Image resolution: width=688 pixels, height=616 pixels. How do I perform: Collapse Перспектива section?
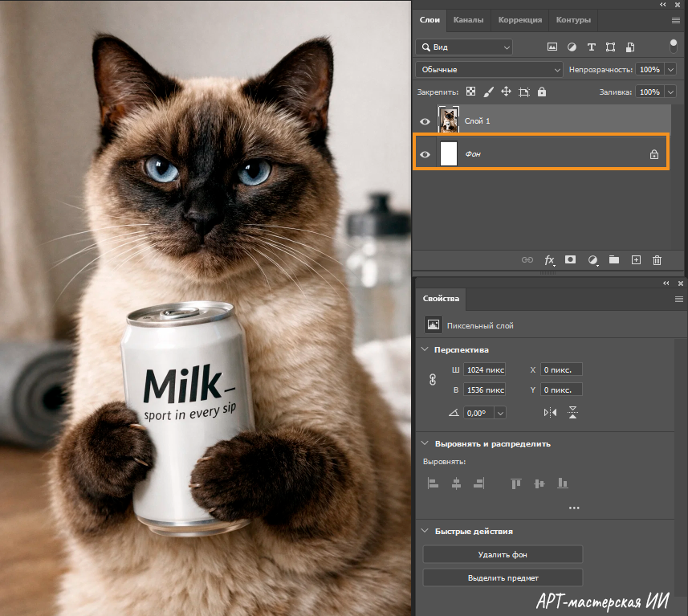pyautogui.click(x=425, y=349)
